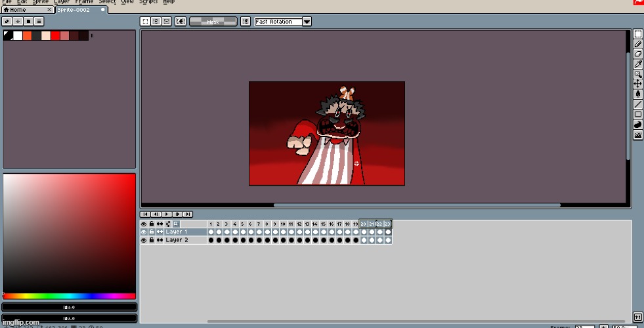Image resolution: width=644 pixels, height=328 pixels.
Task: Hide Layer 1 using its eye icon
Action: (144, 232)
